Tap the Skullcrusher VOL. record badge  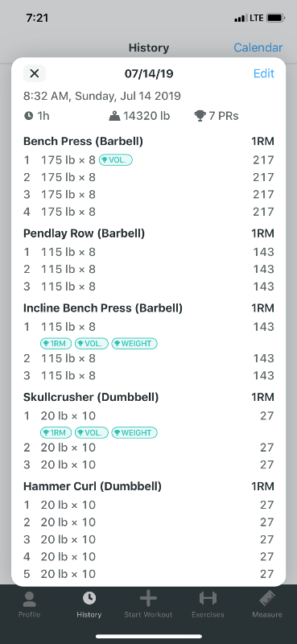[x=92, y=432]
